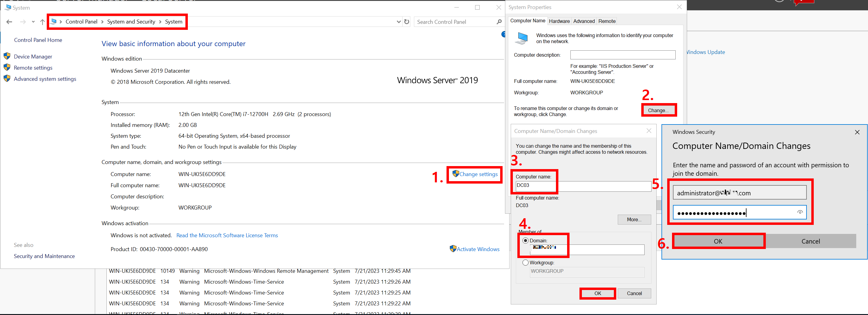The image size is (868, 315).
Task: Click the Change... button in System Properties
Action: [x=658, y=110]
